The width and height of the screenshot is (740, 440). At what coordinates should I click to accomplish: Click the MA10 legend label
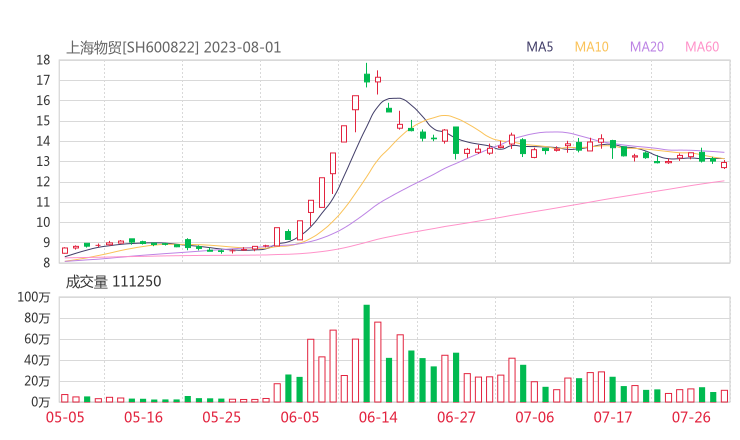coord(591,47)
